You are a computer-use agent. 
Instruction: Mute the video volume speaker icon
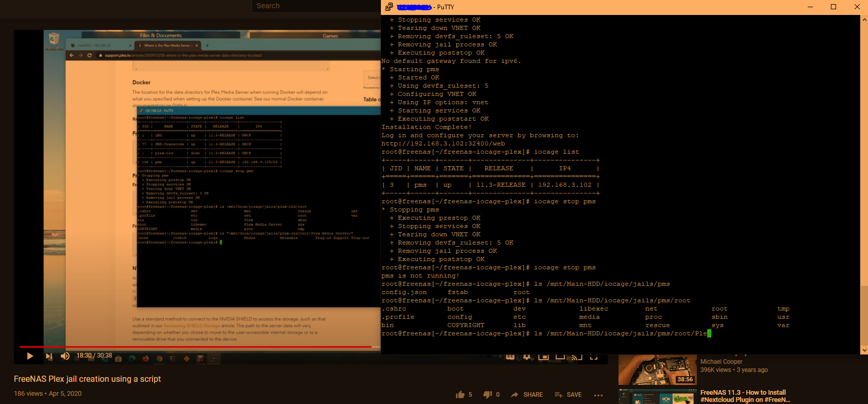click(x=65, y=356)
